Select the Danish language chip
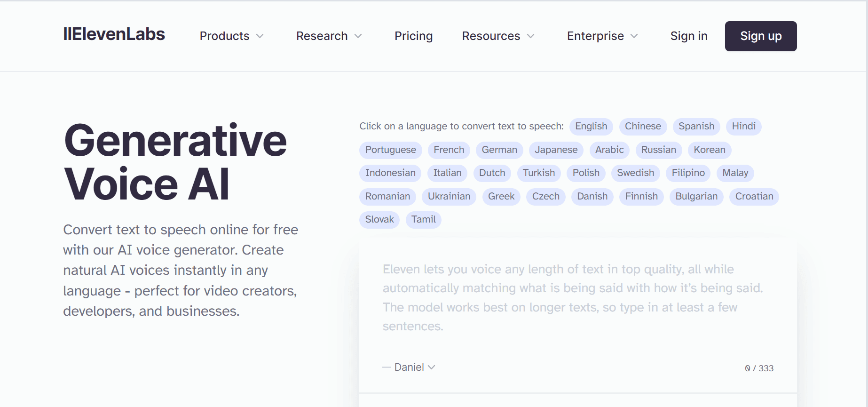Image resolution: width=868 pixels, height=407 pixels. pos(592,197)
